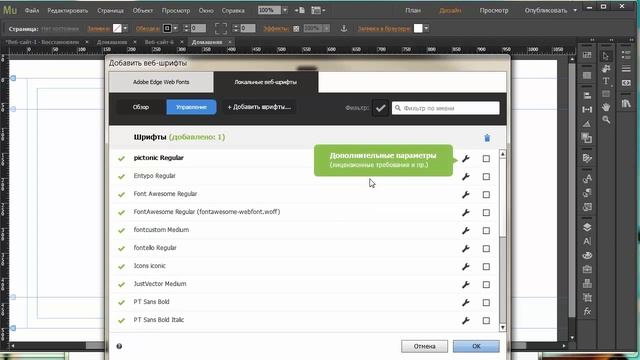
Task: Open settings wrench for pictonic Regular
Action: 466,158
